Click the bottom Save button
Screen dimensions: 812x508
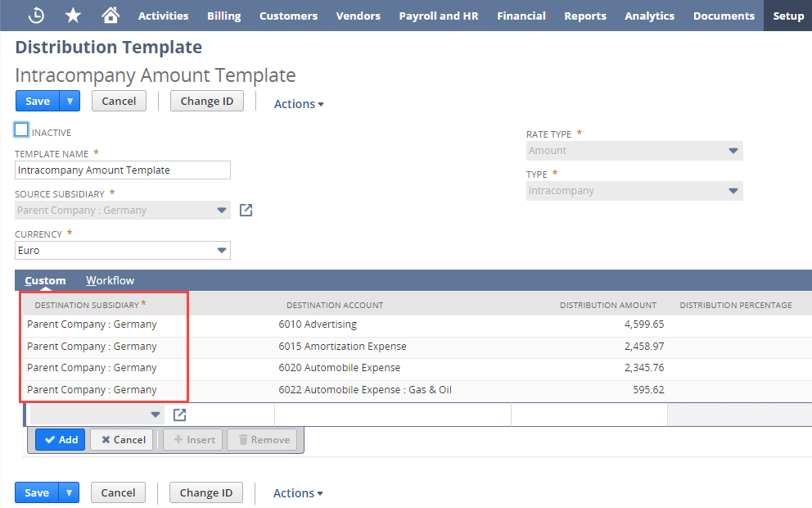[37, 492]
